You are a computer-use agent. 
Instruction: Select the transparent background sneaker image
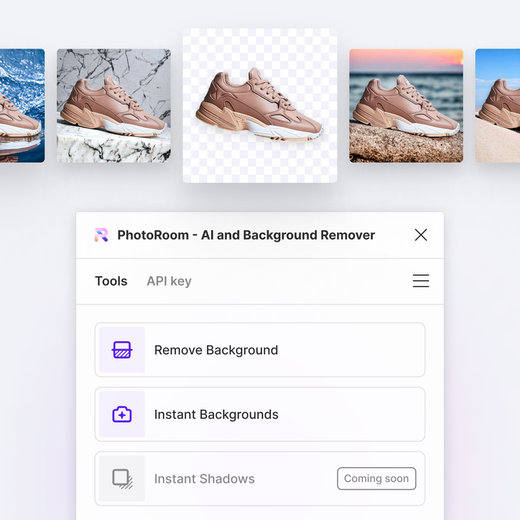pos(260,106)
